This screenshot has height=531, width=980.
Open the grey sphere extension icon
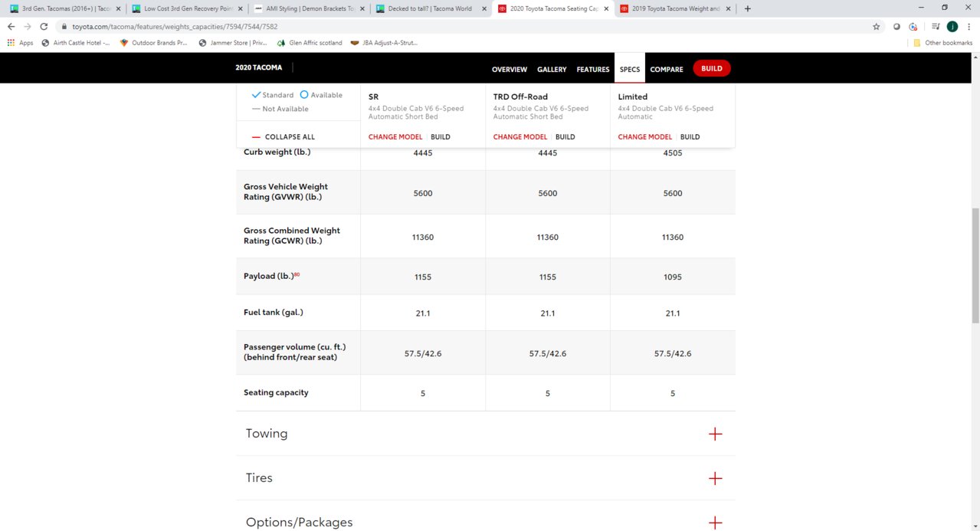tap(897, 26)
